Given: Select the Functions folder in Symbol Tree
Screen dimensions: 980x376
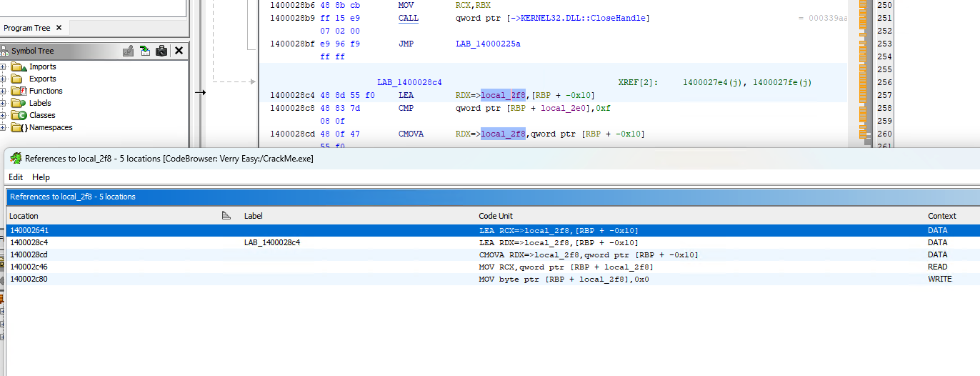Looking at the screenshot, I should pos(46,91).
